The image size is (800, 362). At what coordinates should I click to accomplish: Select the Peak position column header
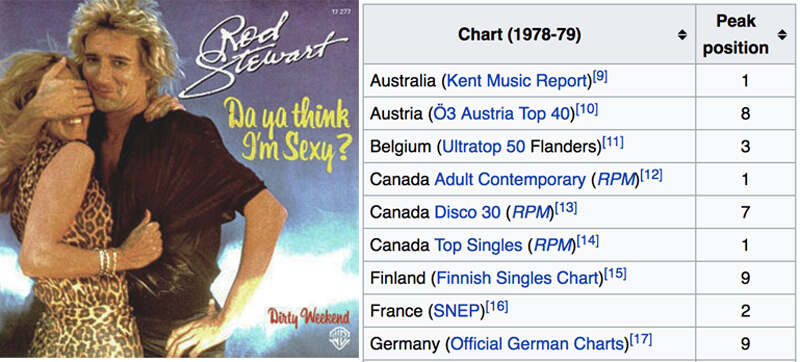tap(745, 35)
